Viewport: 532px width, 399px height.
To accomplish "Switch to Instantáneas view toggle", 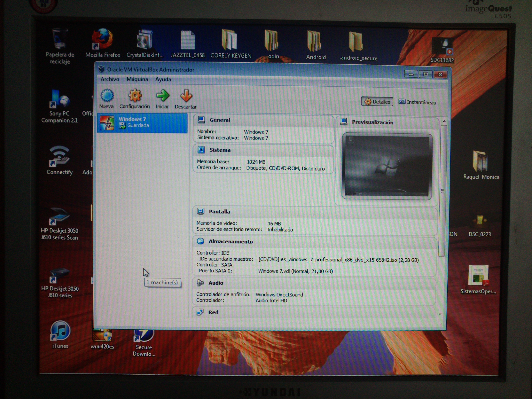I will tap(417, 102).
